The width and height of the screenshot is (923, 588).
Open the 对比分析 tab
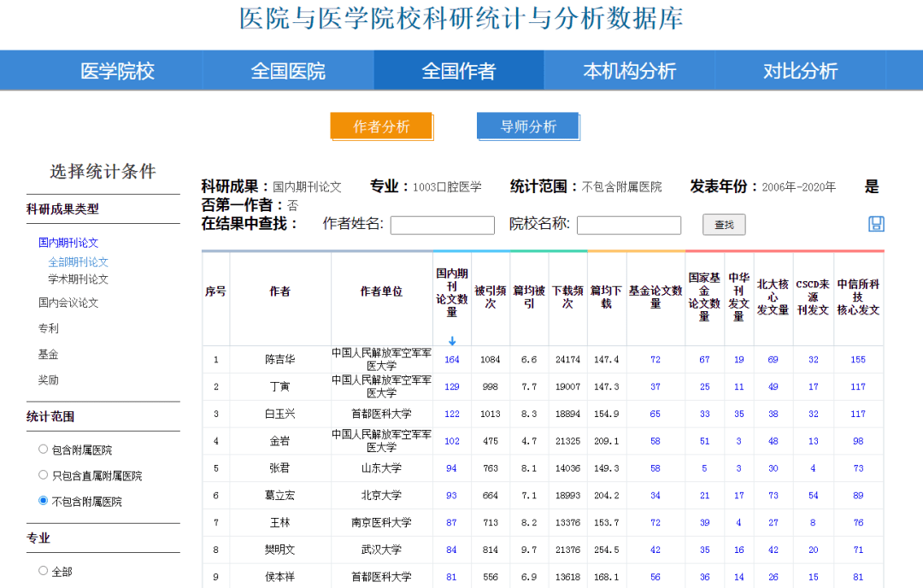(801, 70)
